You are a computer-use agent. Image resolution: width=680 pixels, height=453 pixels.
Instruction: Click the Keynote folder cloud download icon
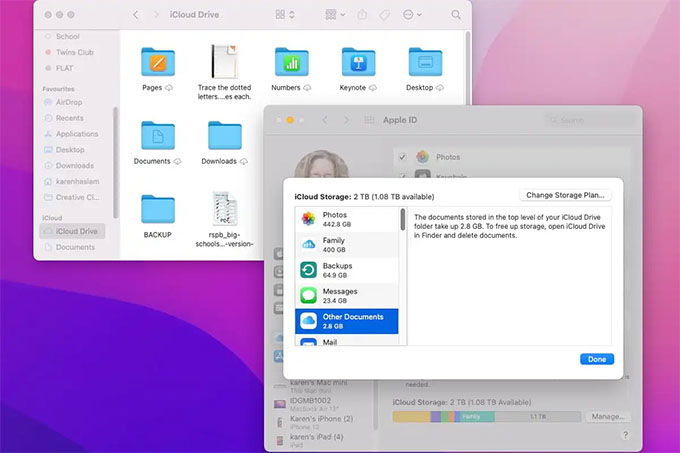pos(373,88)
